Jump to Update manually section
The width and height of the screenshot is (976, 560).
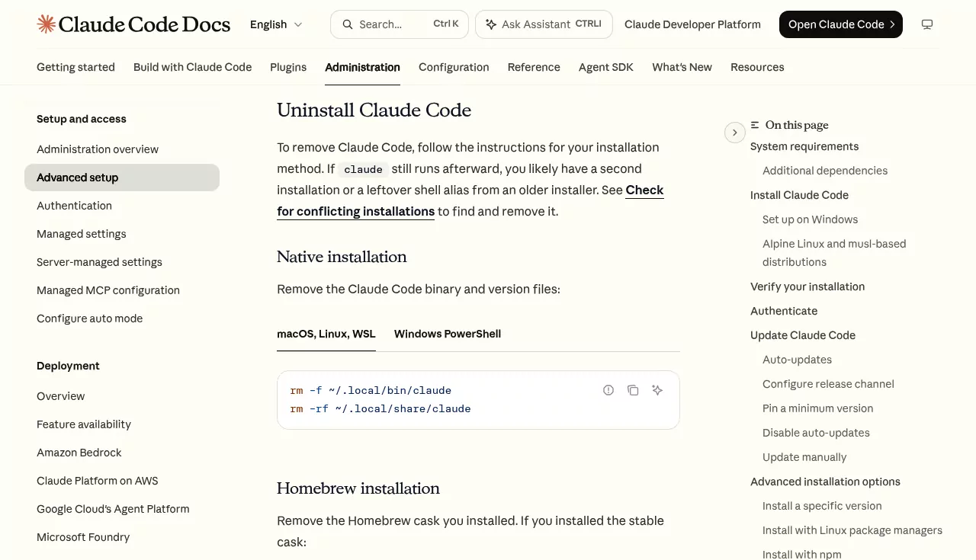(x=804, y=457)
